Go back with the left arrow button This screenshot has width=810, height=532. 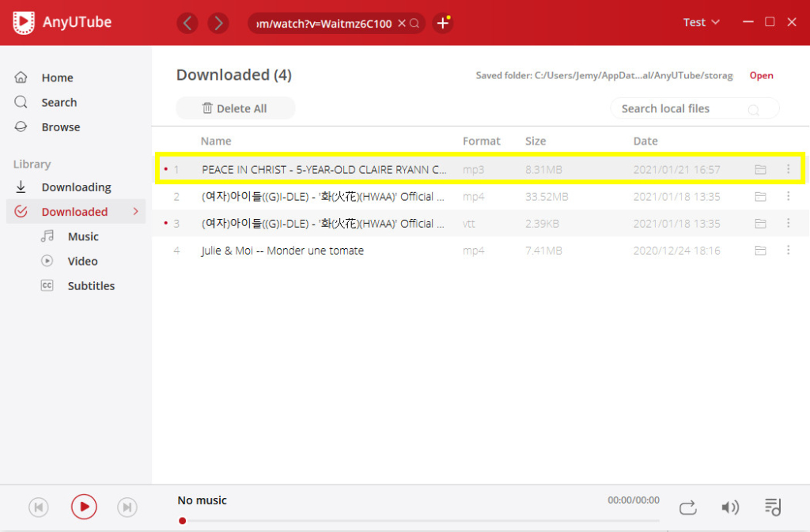coord(187,23)
